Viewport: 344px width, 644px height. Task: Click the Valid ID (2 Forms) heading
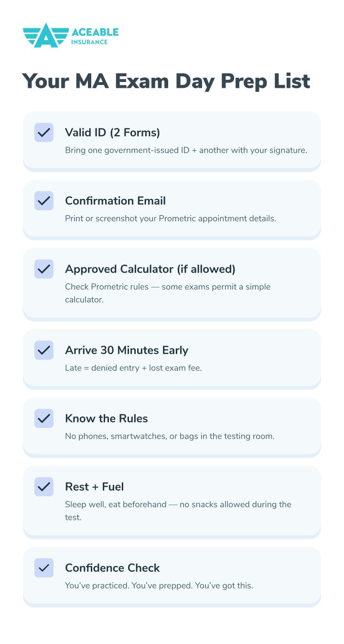coord(112,132)
